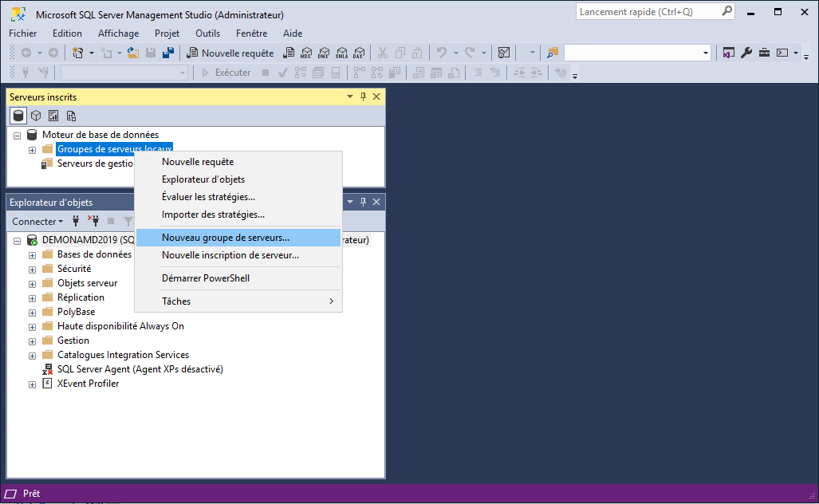
Task: Expand Haute disponibilité Always On folder
Action: (x=33, y=327)
